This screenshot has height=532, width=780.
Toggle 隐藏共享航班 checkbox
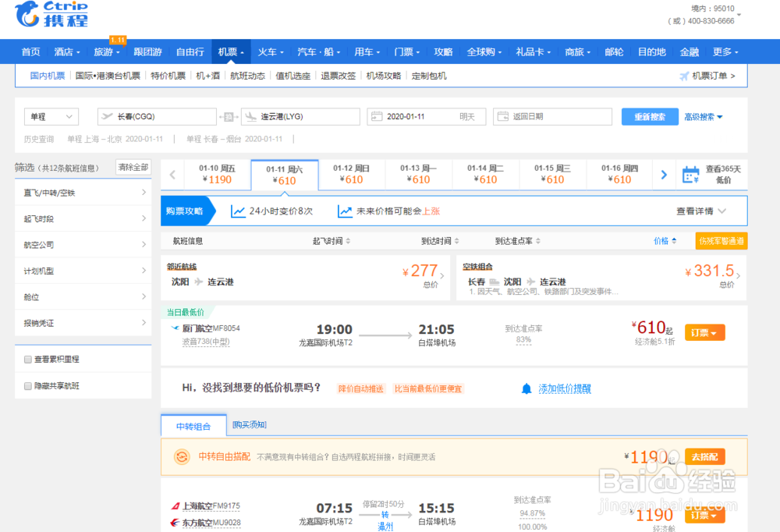pyautogui.click(x=28, y=386)
